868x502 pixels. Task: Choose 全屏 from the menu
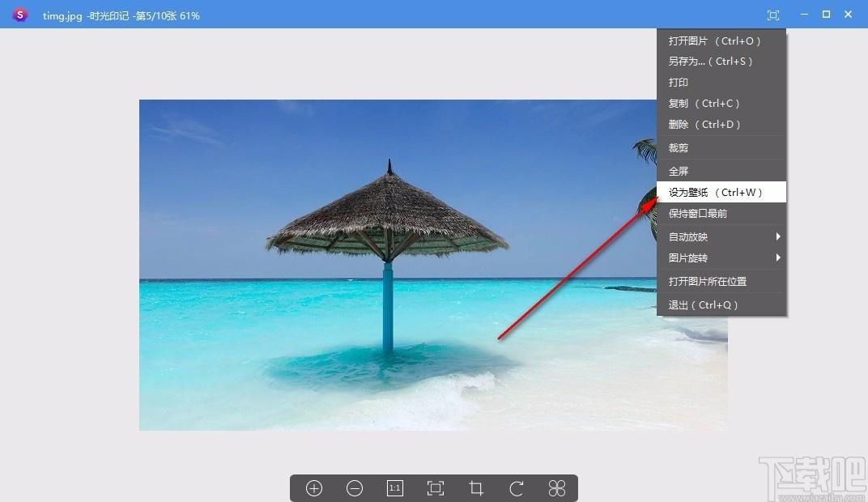(721, 171)
